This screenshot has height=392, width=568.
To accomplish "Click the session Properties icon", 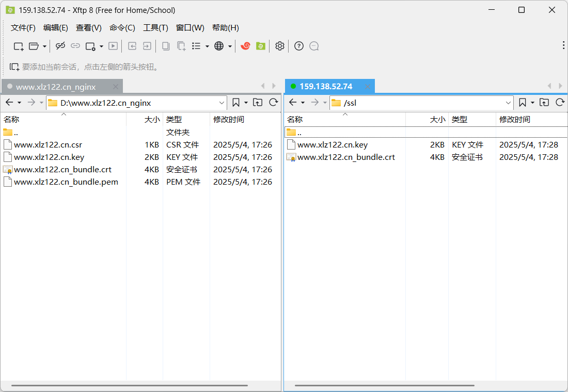I will pyautogui.click(x=90, y=46).
